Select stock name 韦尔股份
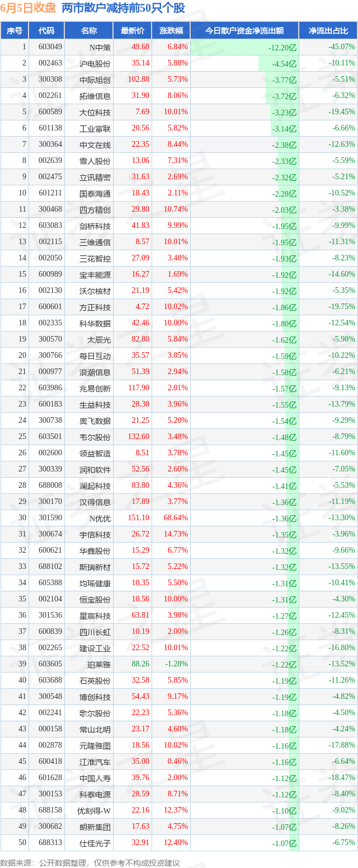This screenshot has width=358, height=868. (x=95, y=437)
